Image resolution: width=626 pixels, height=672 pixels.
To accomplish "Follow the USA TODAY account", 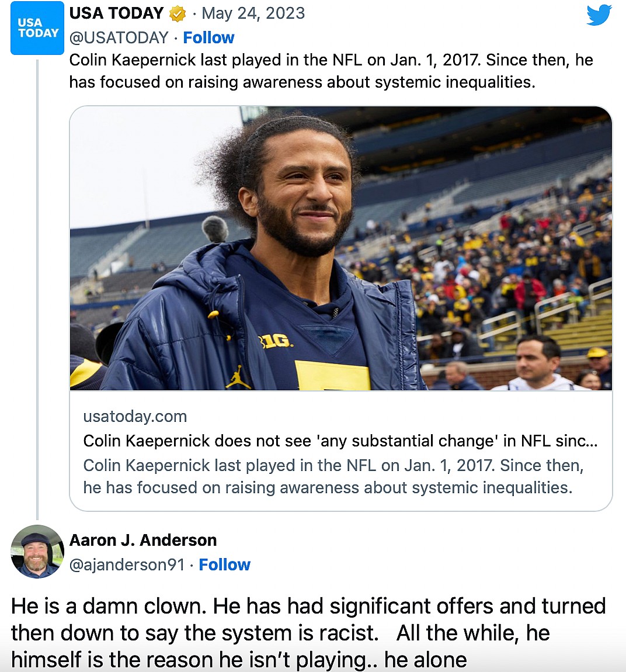I will (x=208, y=37).
